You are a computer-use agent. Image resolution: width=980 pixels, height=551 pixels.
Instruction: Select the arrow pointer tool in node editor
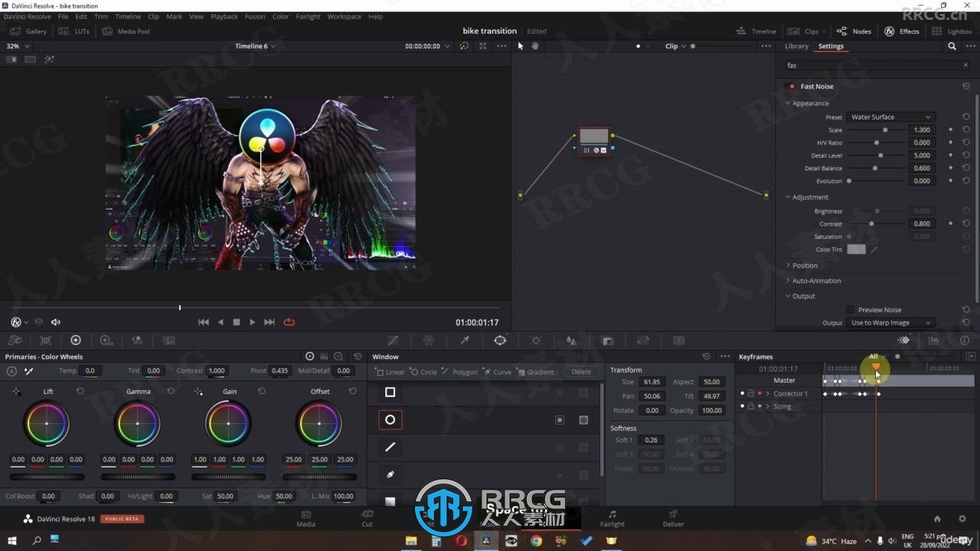point(521,46)
